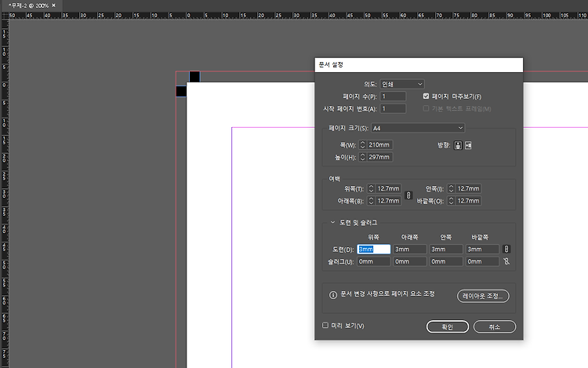Click the 도련 위쪽 3mm field
Viewport: 588px width, 368px height.
coord(373,249)
